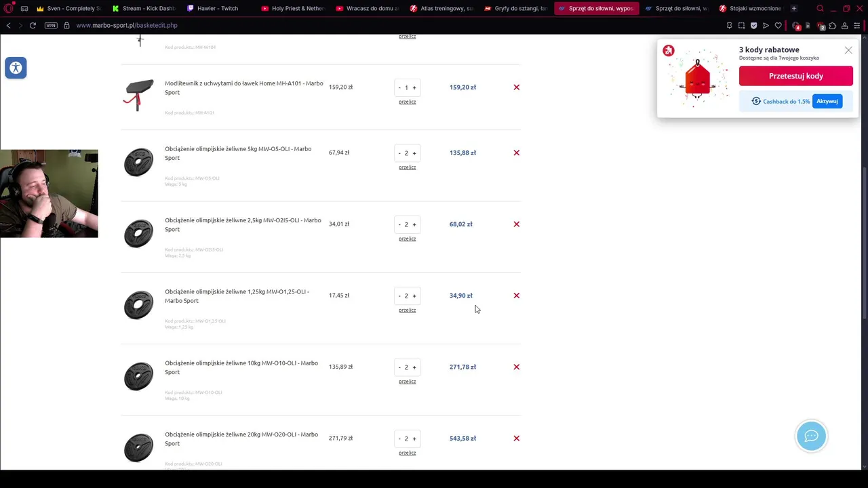
Task: Remove the 5kg plate with red X
Action: [517, 153]
